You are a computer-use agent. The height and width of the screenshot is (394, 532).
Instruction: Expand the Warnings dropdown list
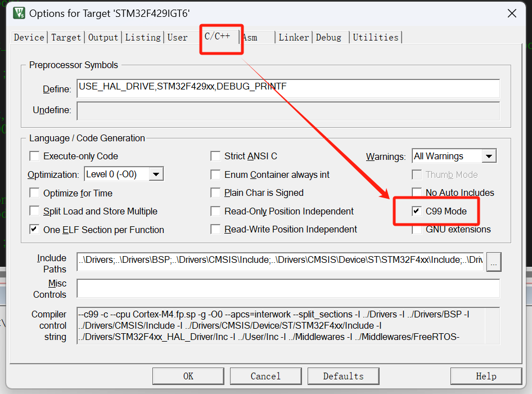coord(489,156)
